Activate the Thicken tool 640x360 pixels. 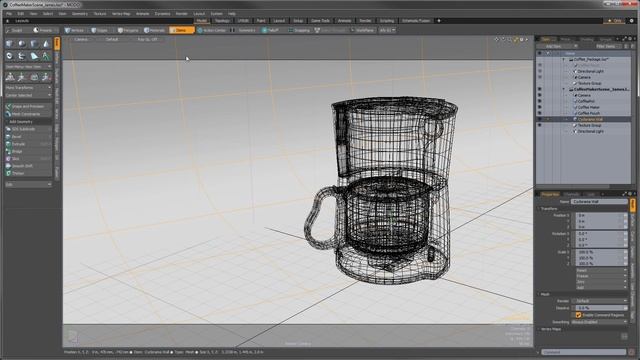click(x=28, y=173)
